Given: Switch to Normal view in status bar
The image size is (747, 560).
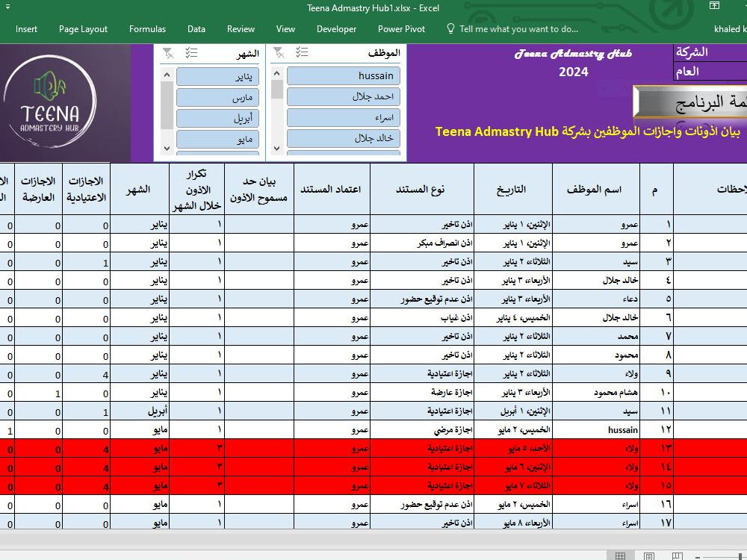Looking at the screenshot, I should point(620,556).
